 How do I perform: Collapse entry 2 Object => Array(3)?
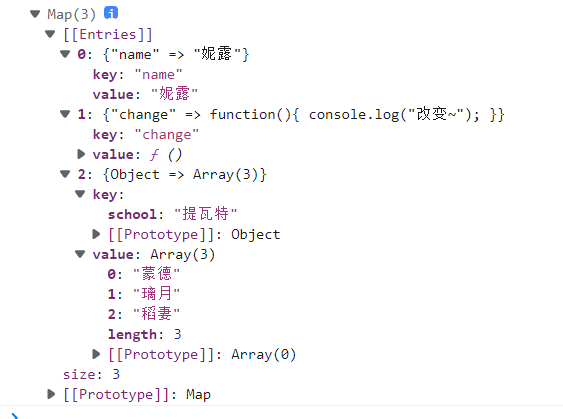(65, 174)
